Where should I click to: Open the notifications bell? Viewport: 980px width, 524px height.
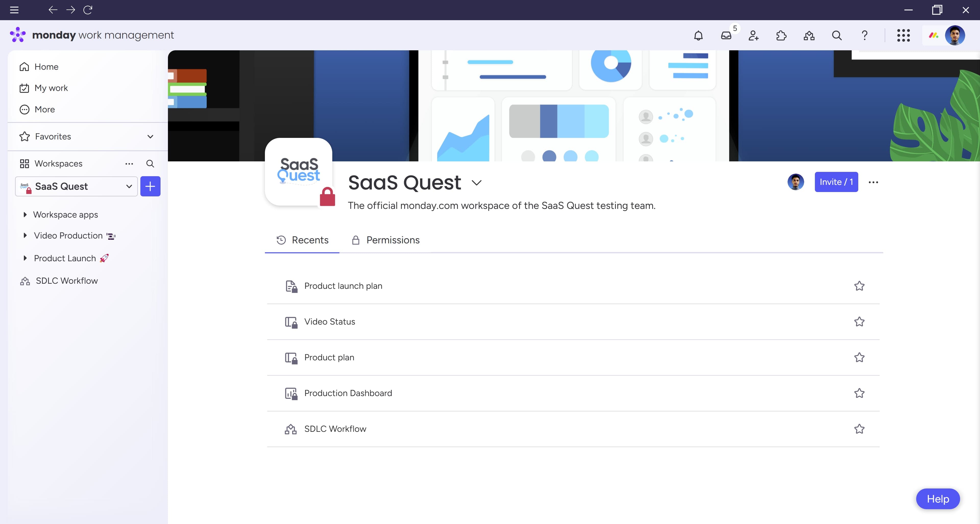[x=698, y=35]
